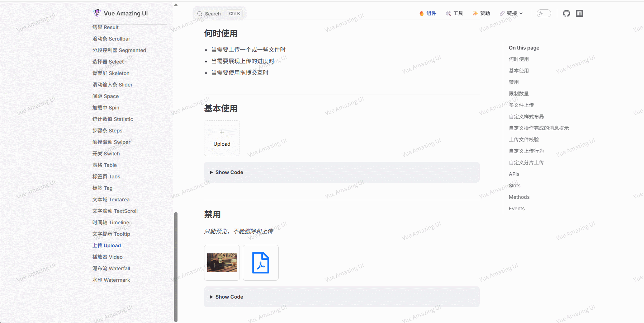The height and width of the screenshot is (323, 644).
Task: Expand Show Code under 基本使用
Action: coord(229,172)
